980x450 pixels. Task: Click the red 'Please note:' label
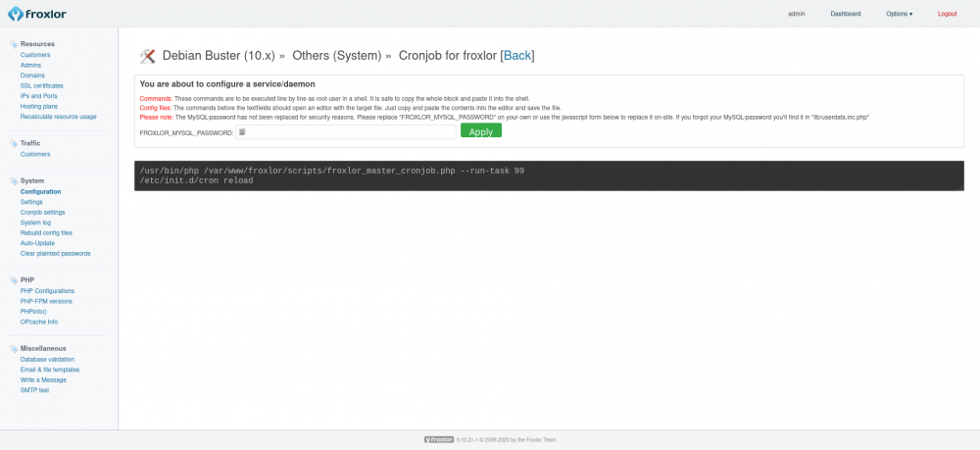(156, 117)
